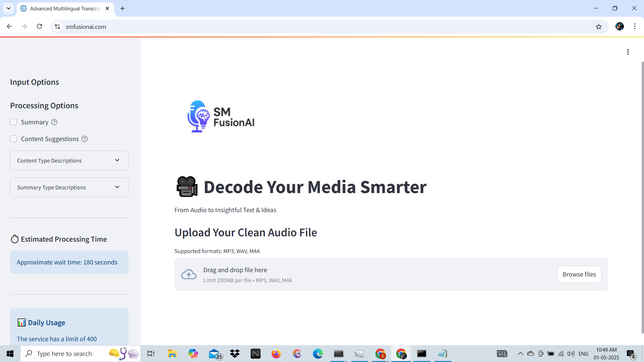Viewport: 644px width, 362px height.
Task: Select the Advanced Multilingual Transcription tab
Action: point(64,9)
